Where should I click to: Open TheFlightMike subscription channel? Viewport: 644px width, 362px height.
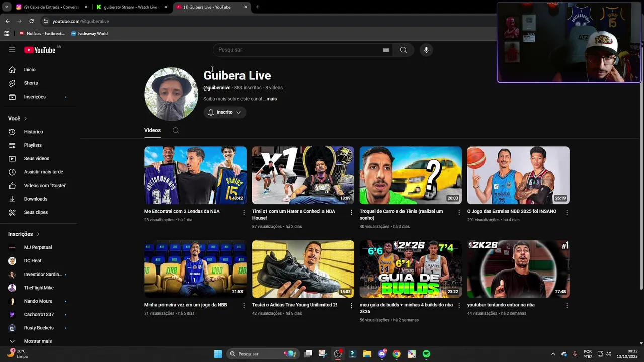click(x=38, y=288)
